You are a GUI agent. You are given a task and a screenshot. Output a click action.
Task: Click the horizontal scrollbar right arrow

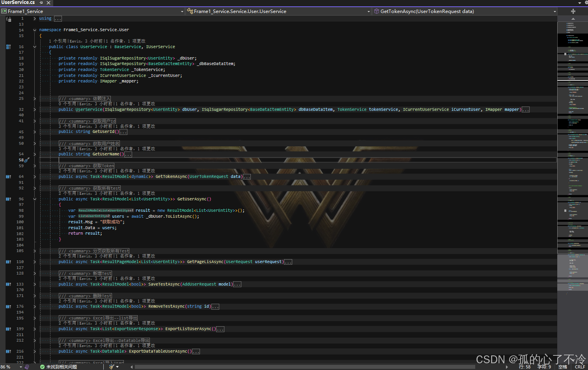[x=507, y=367]
